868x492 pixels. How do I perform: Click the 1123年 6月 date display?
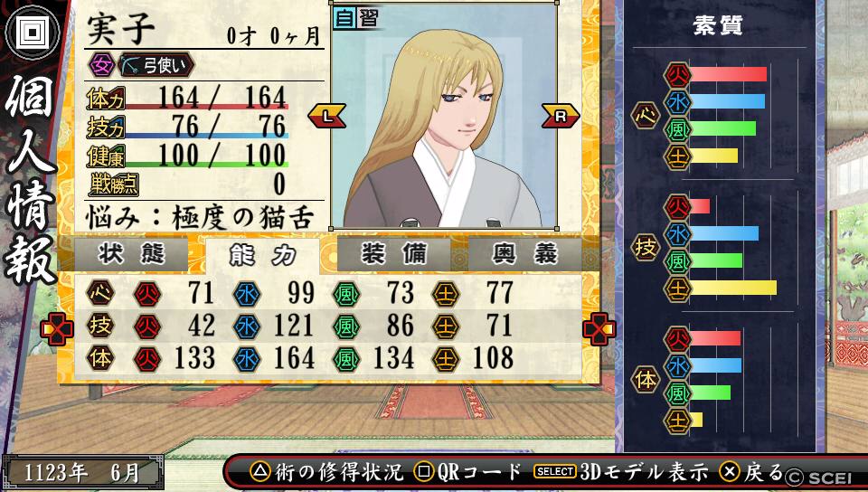(82, 473)
